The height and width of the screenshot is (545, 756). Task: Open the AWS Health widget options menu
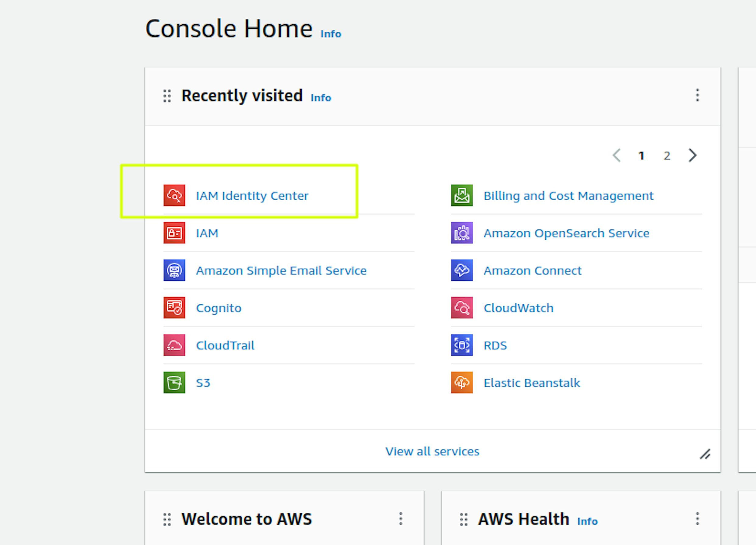697,519
